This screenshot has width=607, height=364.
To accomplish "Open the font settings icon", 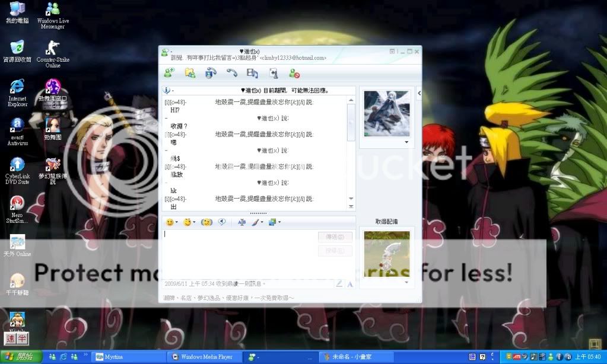I will [241, 222].
